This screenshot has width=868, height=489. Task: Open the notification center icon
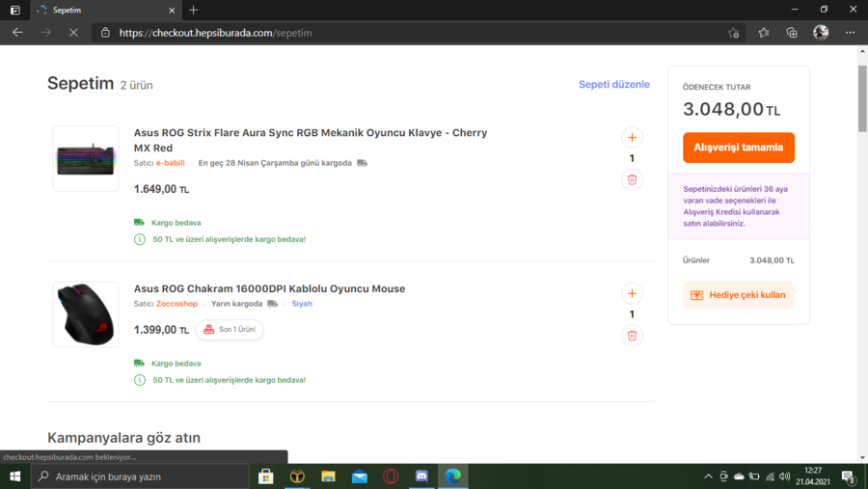[849, 476]
